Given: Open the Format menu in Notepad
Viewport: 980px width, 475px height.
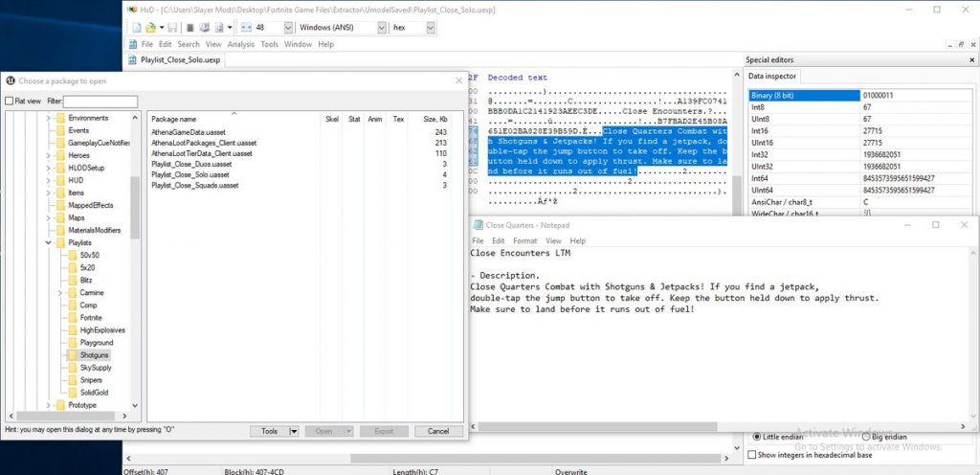Looking at the screenshot, I should 524,240.
